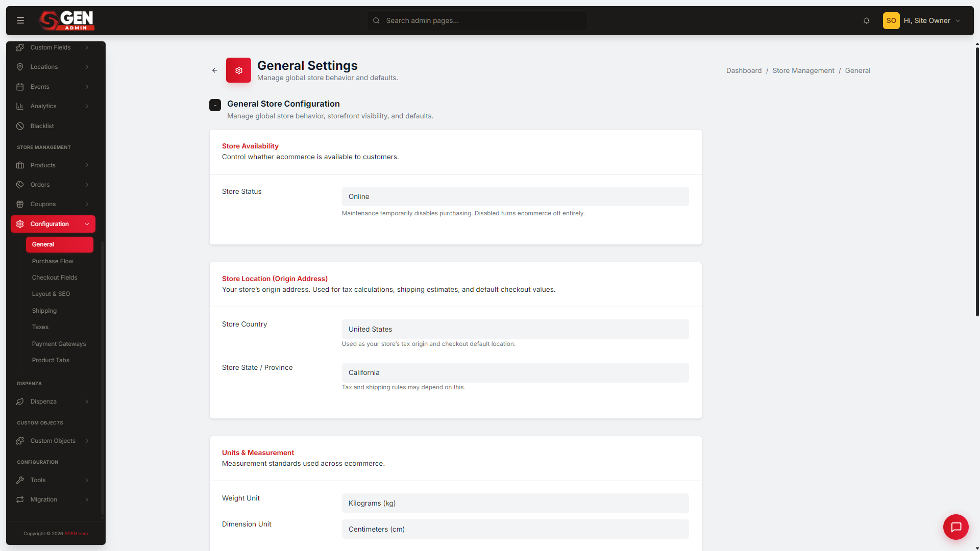Click the sidebar vertical scrollbar
The width and height of the screenshot is (980, 551).
point(103,378)
